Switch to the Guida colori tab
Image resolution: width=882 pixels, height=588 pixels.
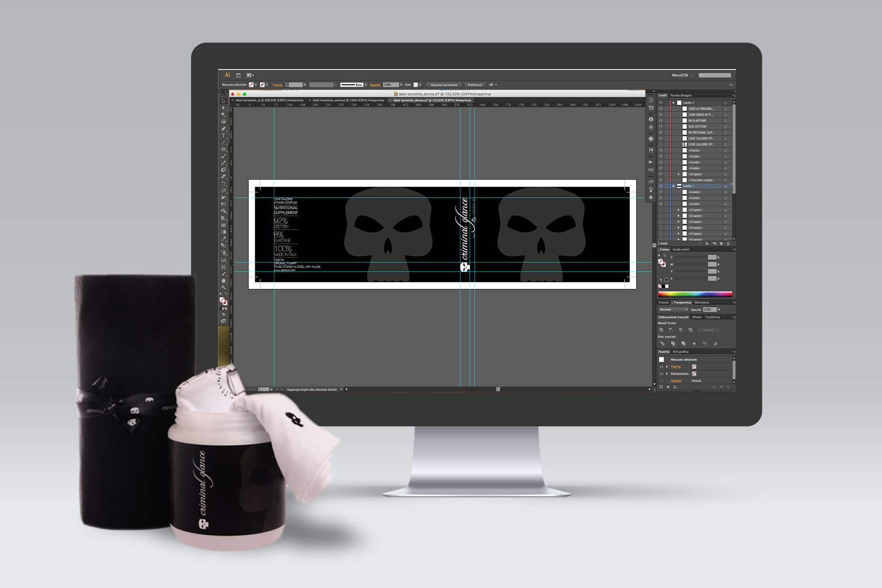click(x=681, y=250)
